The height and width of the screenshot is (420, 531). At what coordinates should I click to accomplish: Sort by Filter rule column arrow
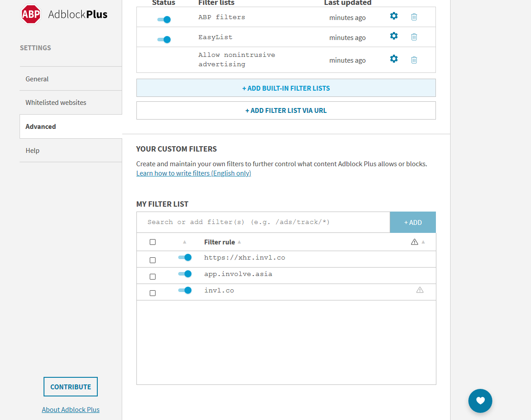click(x=239, y=242)
